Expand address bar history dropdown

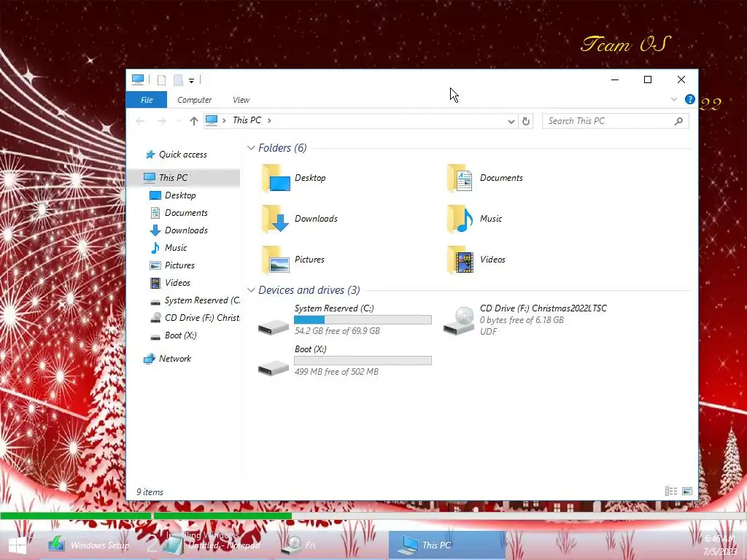click(511, 122)
